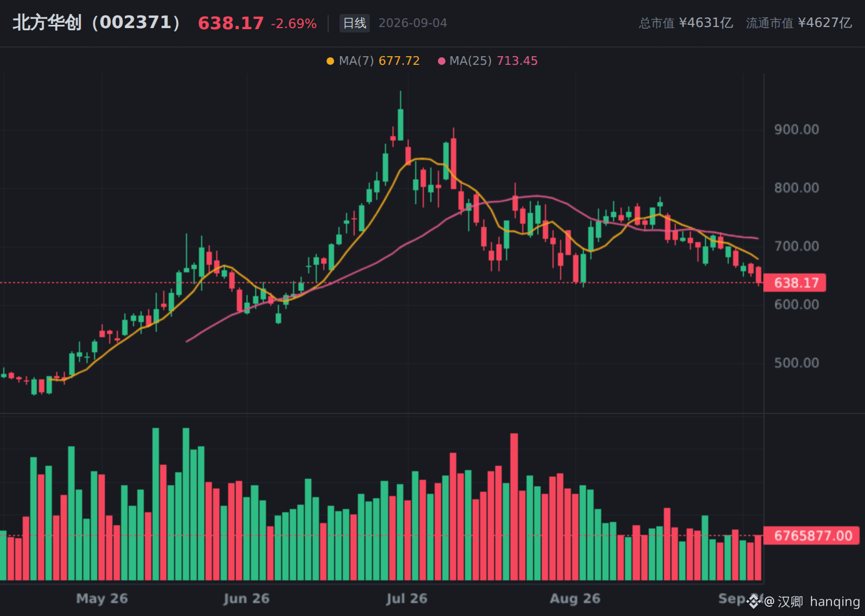
Task: Click the 总市值 ¥4631亿 market cap label
Action: point(686,23)
